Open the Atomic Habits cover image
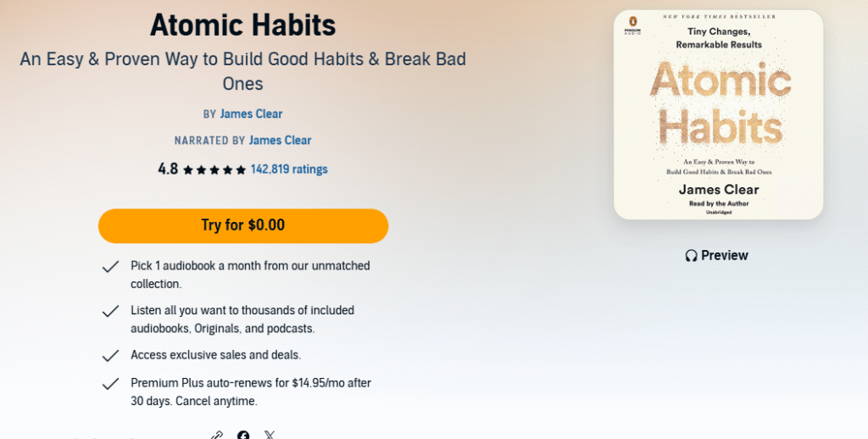The width and height of the screenshot is (868, 439). [x=718, y=114]
